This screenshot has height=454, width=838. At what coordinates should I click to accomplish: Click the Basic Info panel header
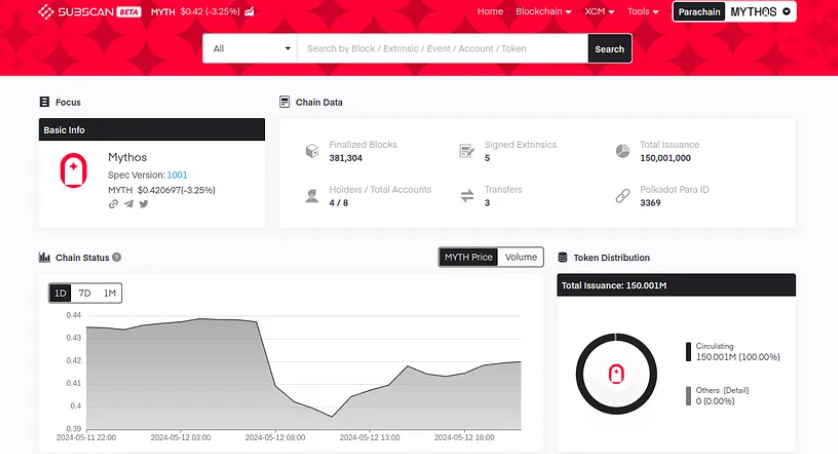152,130
